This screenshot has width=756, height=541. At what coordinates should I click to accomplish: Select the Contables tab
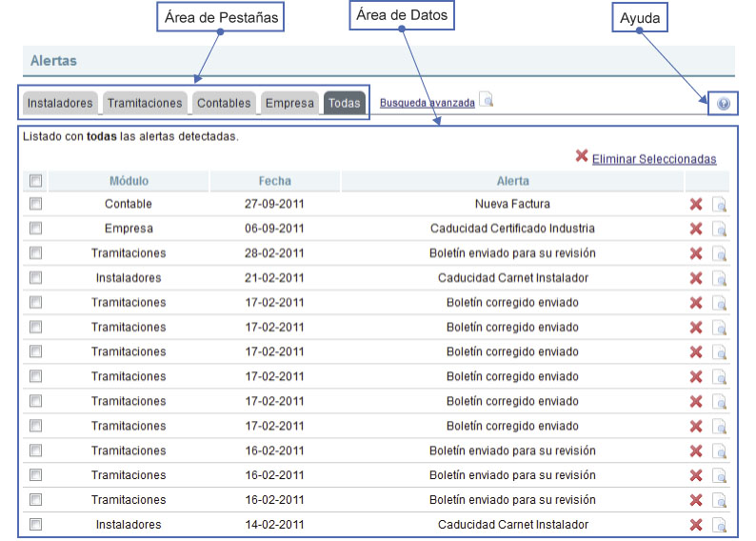pos(224,103)
